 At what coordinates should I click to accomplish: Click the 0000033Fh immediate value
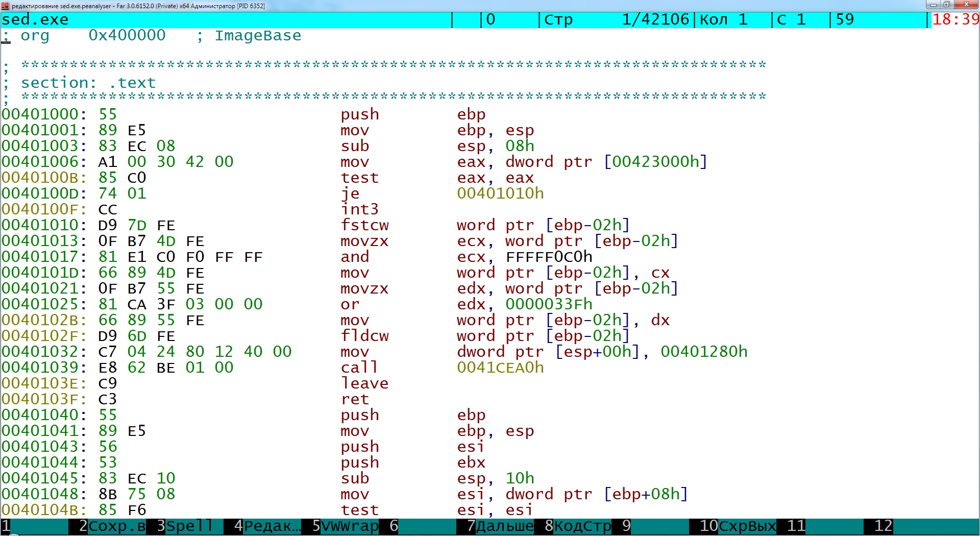pyautogui.click(x=549, y=304)
